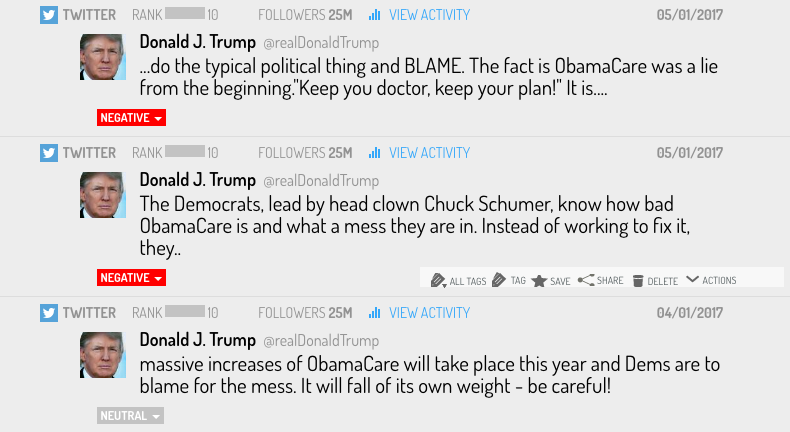
Task: Click the bar chart icon in the second post
Action: point(374,153)
